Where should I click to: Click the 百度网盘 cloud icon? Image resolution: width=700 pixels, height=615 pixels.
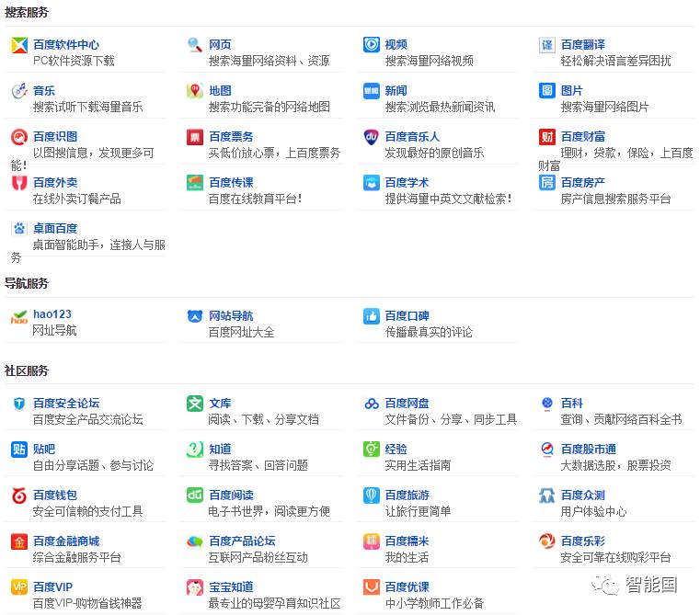pos(371,404)
